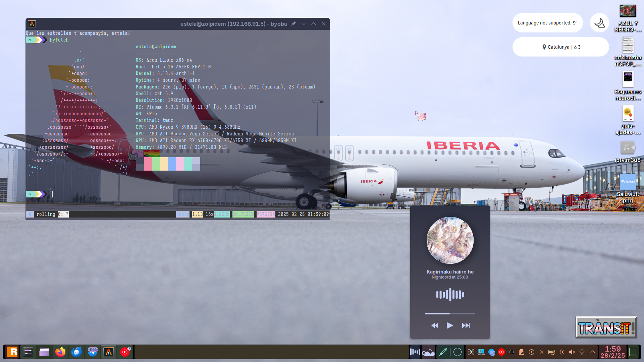This screenshot has width=644, height=362.
Task: Skip to the previous track
Action: (x=434, y=325)
